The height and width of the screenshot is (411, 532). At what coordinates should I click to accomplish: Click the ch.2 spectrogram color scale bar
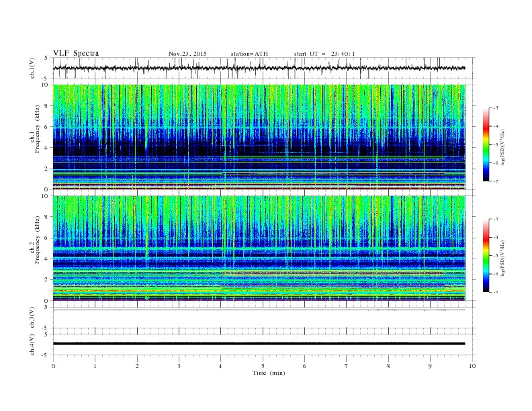[x=486, y=255]
